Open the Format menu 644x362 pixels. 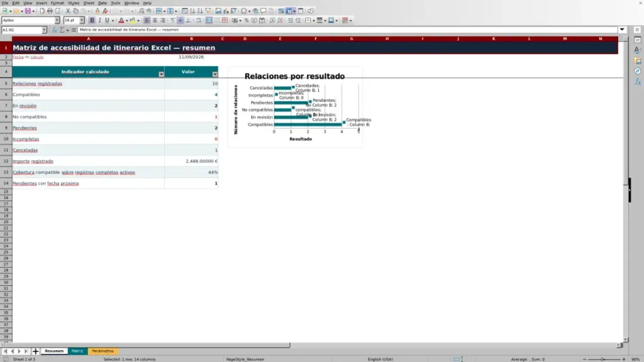tap(57, 3)
